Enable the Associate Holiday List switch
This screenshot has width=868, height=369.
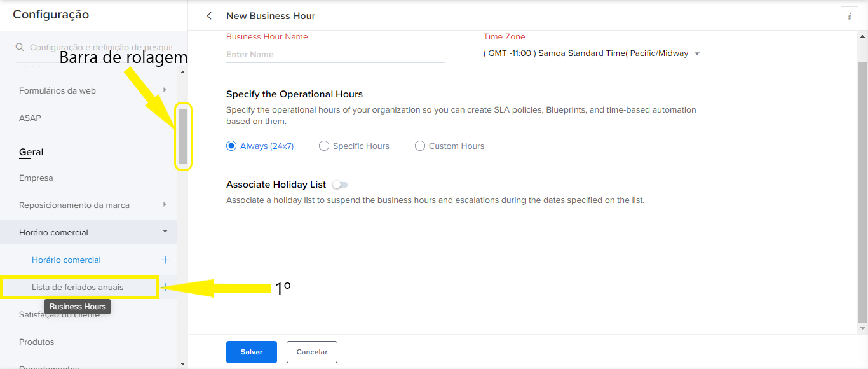coord(340,184)
